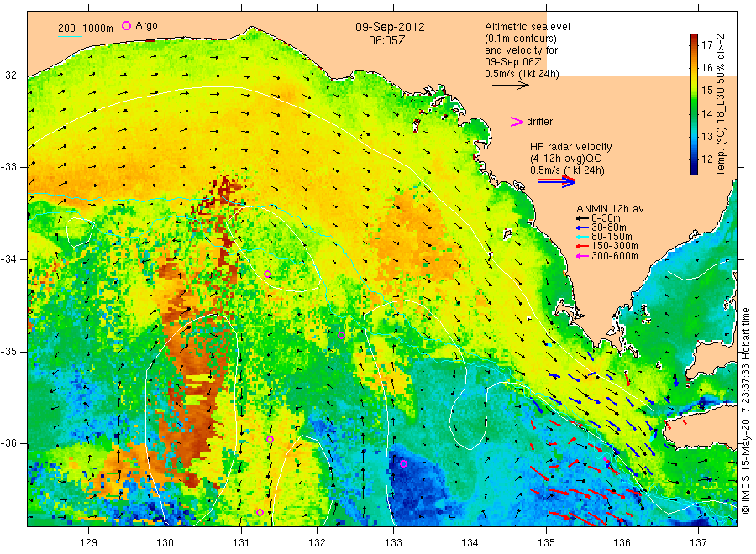Select the red 150-300m ANMN arrow

(x=582, y=246)
